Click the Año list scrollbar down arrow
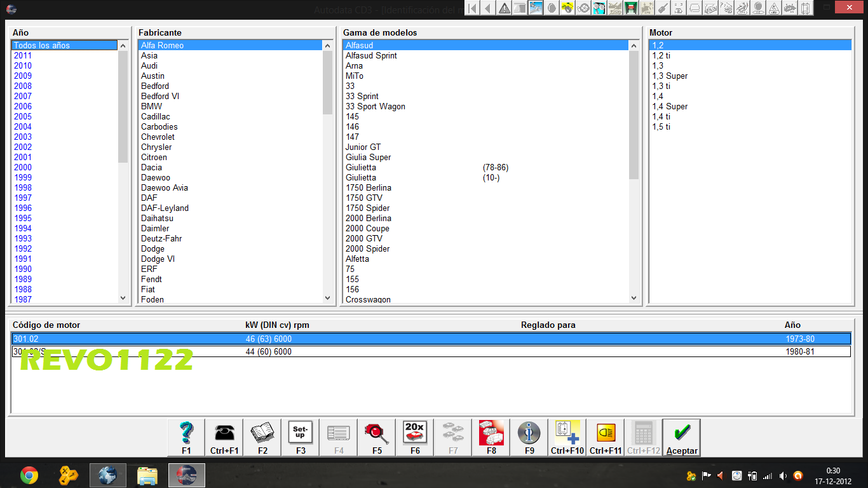 123,297
